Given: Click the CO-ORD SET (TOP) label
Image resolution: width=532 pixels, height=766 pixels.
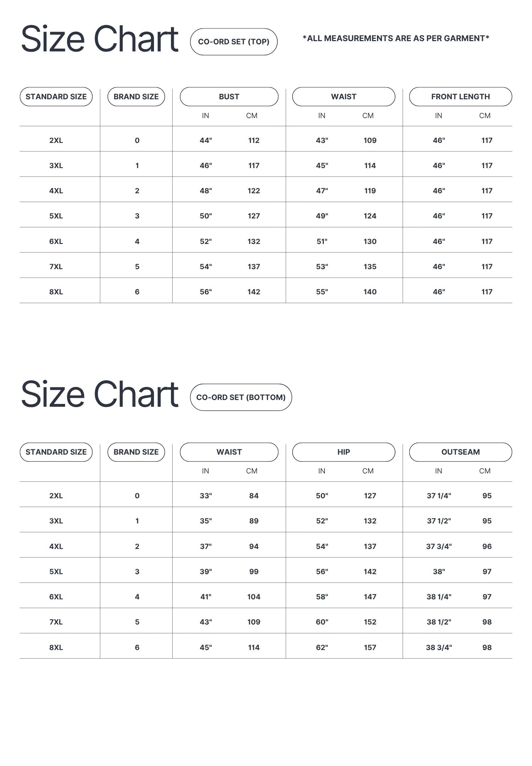Looking at the screenshot, I should pos(234,42).
